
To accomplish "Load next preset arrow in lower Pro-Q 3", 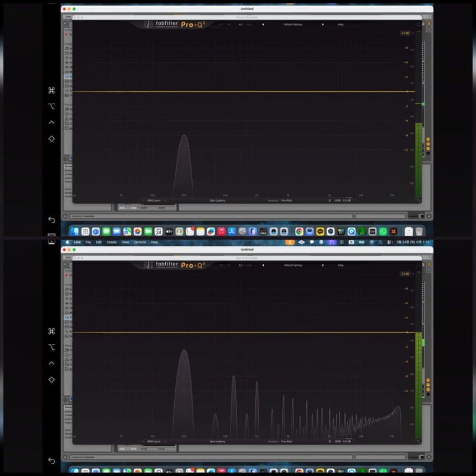I will click(323, 265).
